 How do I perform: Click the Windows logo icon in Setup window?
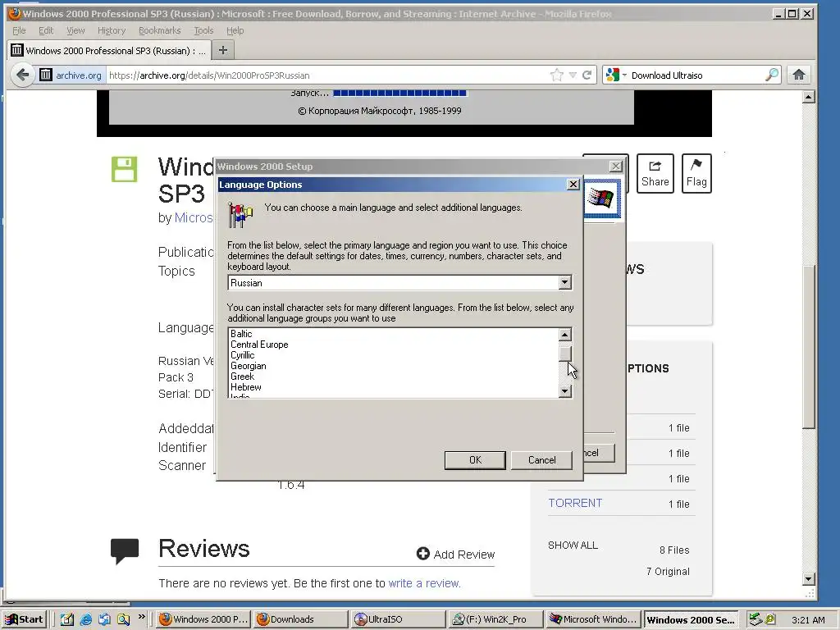pyautogui.click(x=601, y=198)
